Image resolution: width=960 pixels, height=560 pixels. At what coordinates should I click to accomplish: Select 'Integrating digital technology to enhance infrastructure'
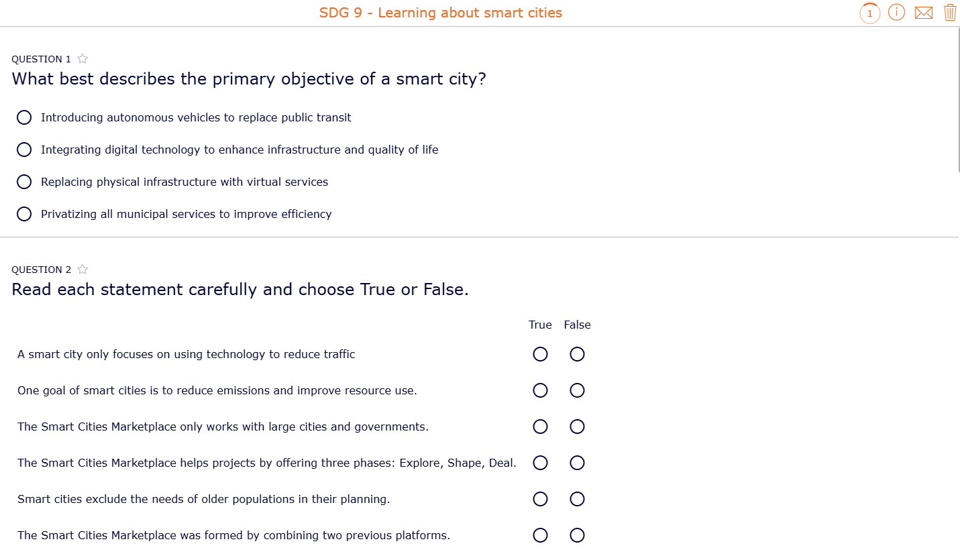(x=24, y=149)
